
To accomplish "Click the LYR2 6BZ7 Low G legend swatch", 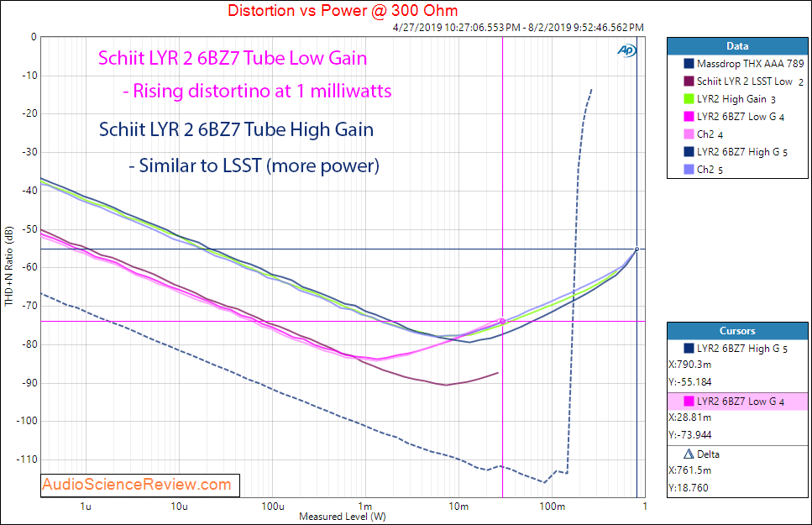I will (x=689, y=117).
